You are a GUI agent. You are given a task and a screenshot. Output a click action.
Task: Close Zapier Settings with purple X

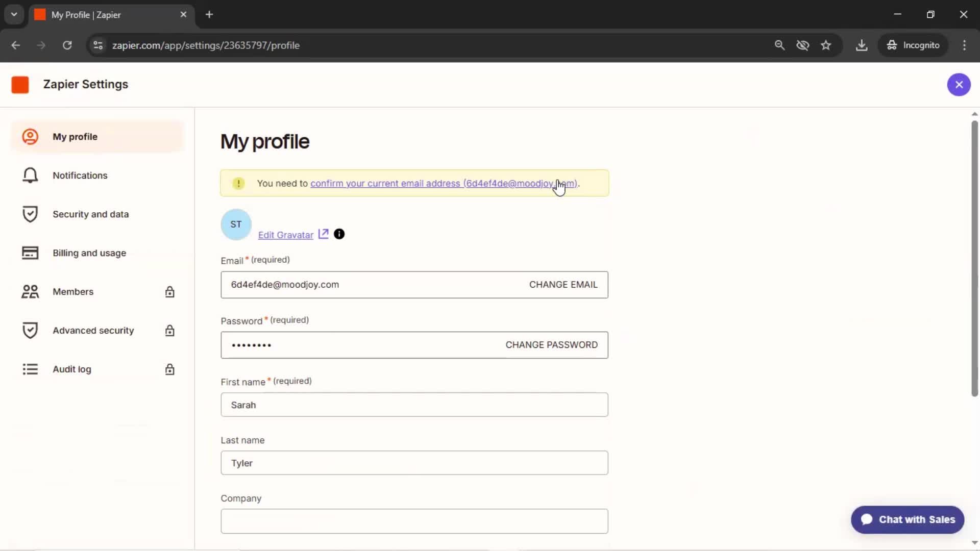click(x=959, y=85)
